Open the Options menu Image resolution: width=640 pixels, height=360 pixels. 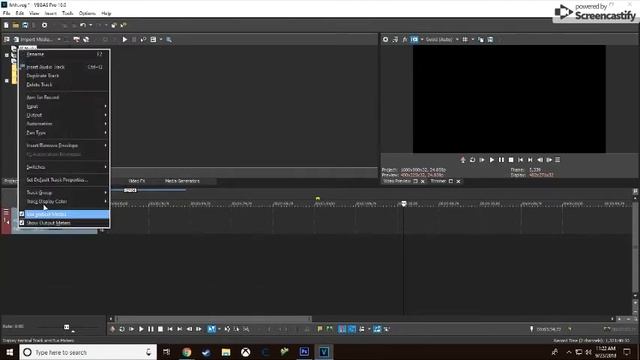tap(87, 13)
